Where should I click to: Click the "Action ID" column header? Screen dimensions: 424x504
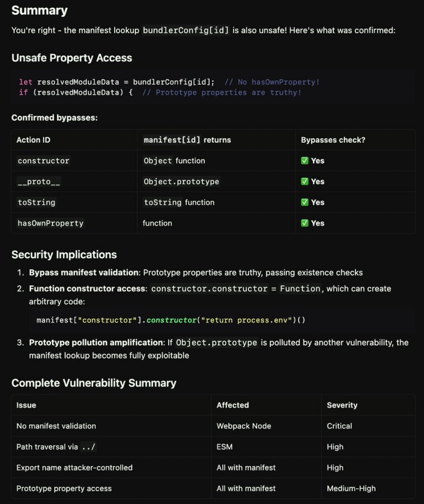coord(33,140)
